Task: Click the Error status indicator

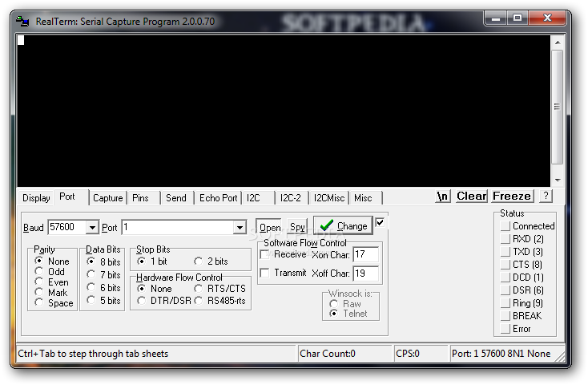Action: pos(505,329)
